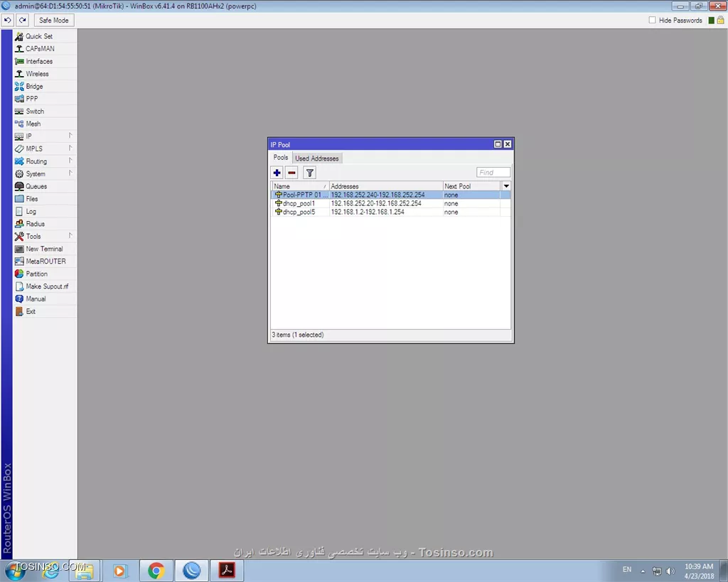The image size is (728, 582).
Task: Switch to the Pools tab
Action: [x=281, y=158]
